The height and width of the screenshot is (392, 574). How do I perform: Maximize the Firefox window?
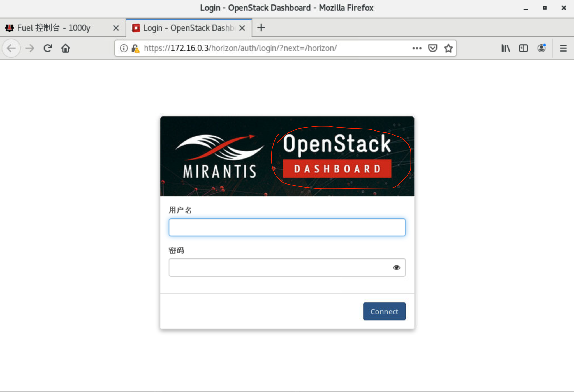pos(545,8)
